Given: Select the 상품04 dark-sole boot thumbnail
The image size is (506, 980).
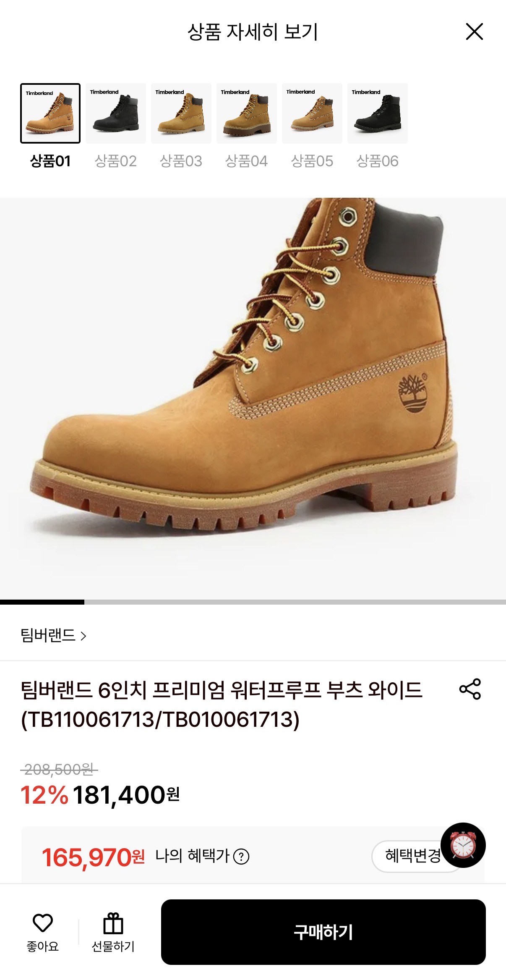Looking at the screenshot, I should click(x=247, y=113).
